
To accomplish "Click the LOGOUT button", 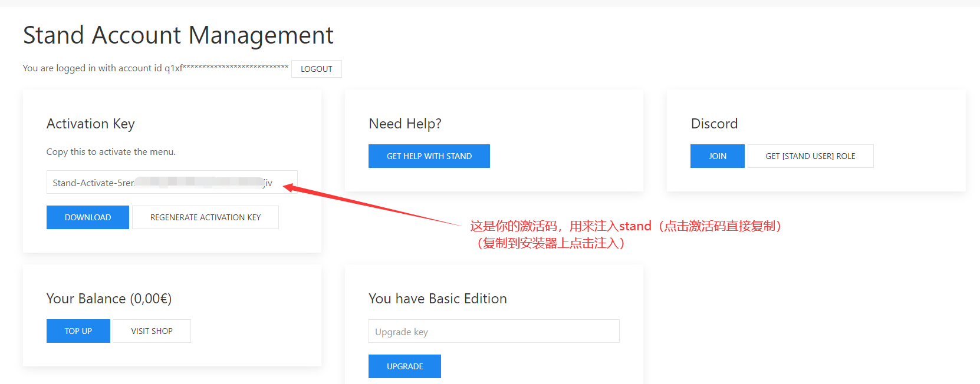I will (x=316, y=69).
